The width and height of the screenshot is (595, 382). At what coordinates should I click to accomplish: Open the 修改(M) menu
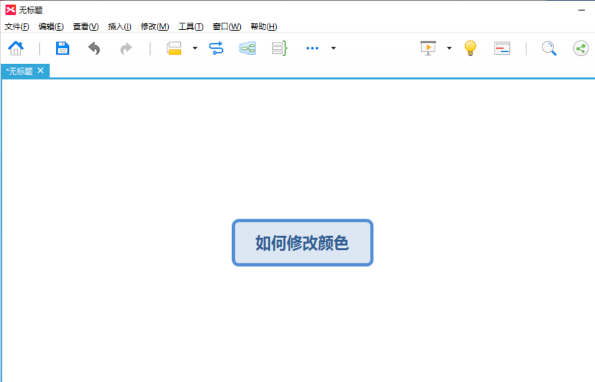(155, 27)
